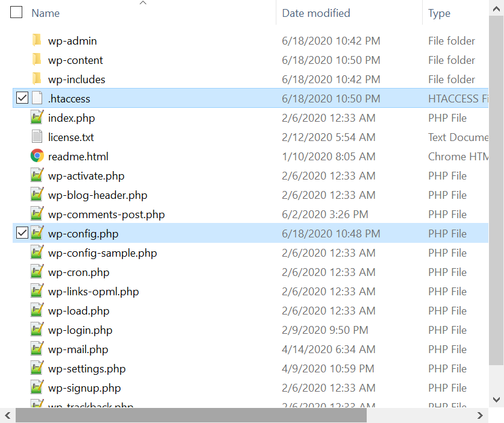Select the wp-config-sample.php file name
This screenshot has height=423, width=504.
point(102,254)
